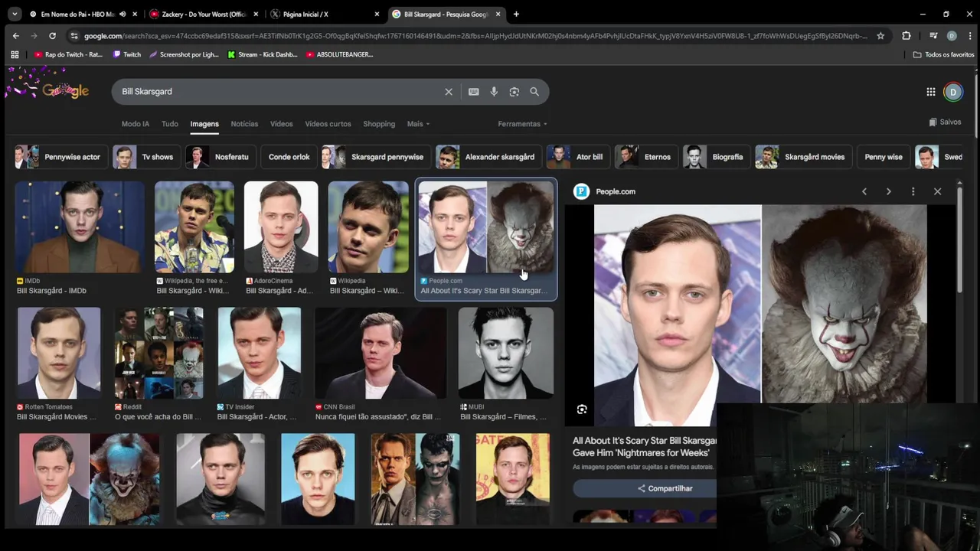Open the Shopping search tab
This screenshot has height=551, width=980.
[379, 124]
